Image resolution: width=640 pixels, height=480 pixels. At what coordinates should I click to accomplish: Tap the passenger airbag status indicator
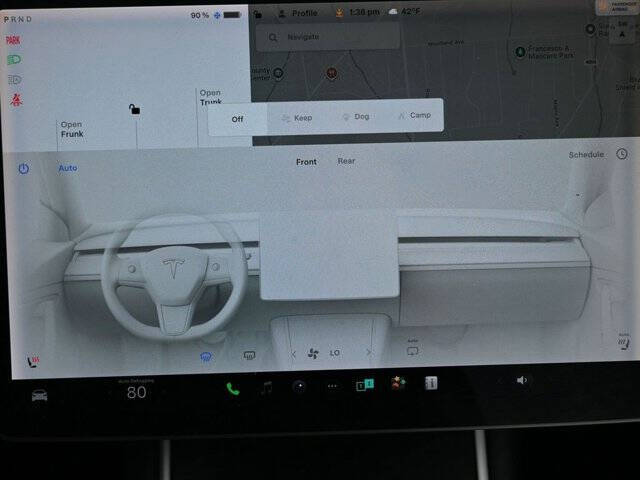616,6
